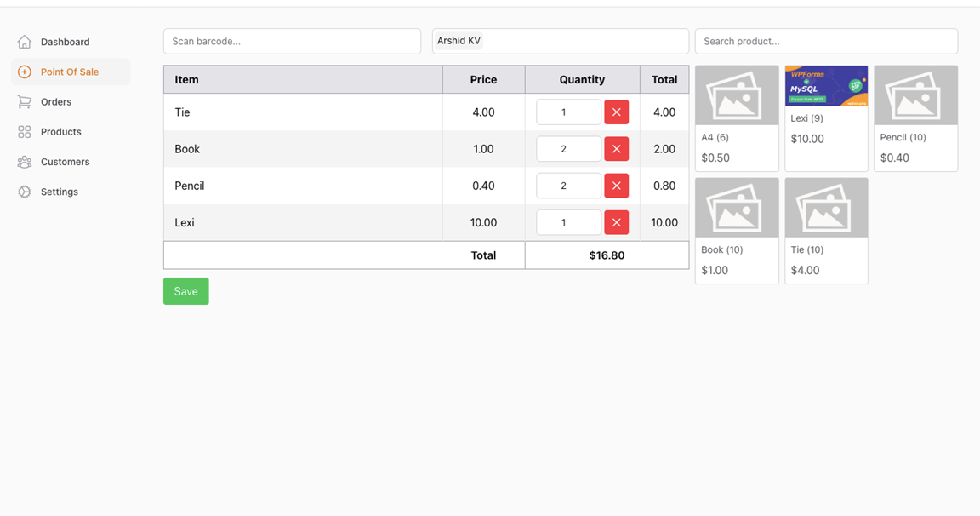Click the Dashboard home icon
980x516 pixels.
tap(25, 42)
